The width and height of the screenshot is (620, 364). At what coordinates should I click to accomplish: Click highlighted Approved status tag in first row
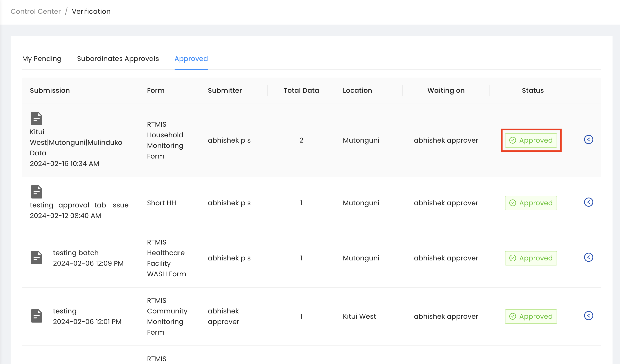click(x=531, y=140)
